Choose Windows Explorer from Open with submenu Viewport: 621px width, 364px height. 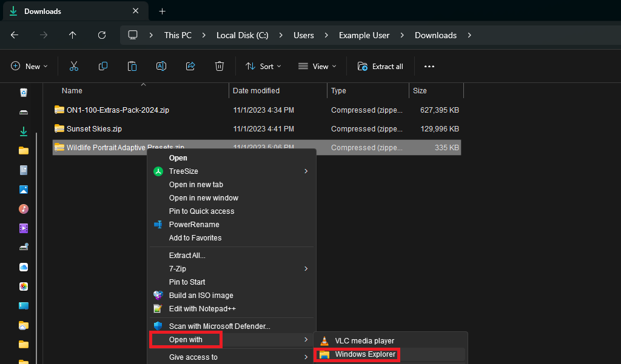click(364, 354)
